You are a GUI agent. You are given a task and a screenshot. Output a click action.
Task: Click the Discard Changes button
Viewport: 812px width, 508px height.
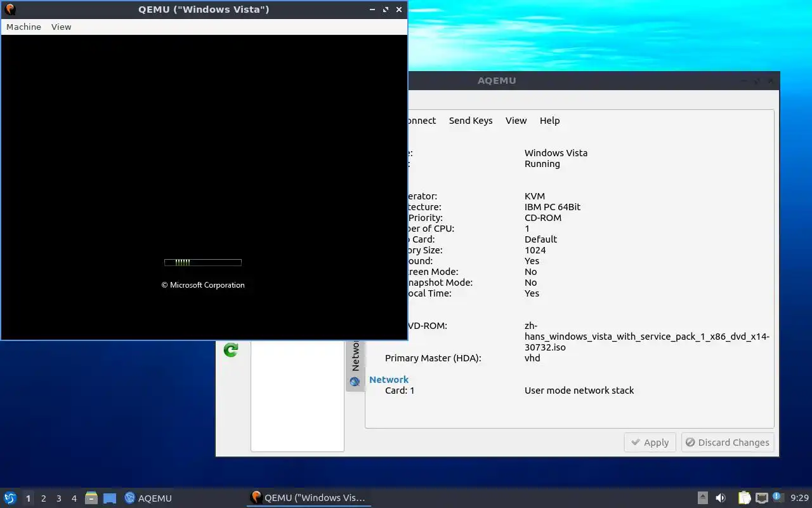pos(727,443)
